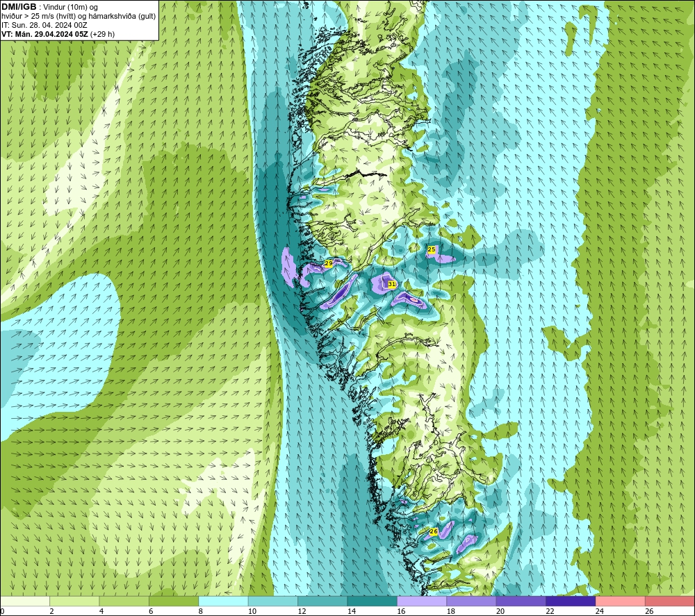Click legend scale number 4

pyautogui.click(x=101, y=611)
